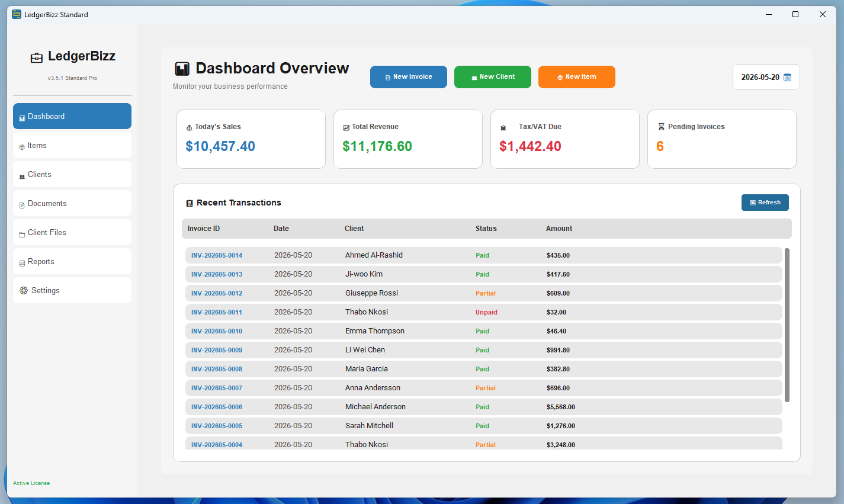
Task: Click the transactions list vertical scrollbar
Action: [787, 325]
